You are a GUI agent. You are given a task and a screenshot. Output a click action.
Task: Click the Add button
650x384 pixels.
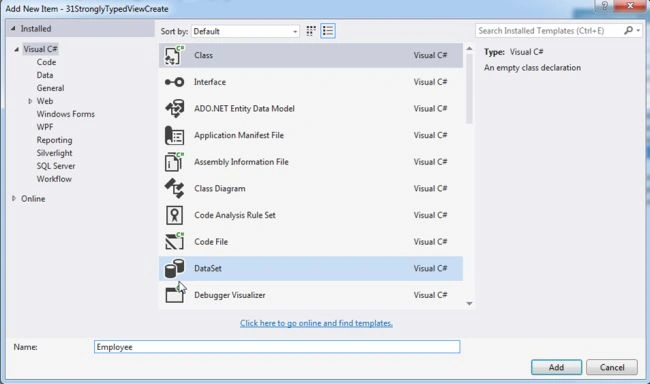pos(556,367)
